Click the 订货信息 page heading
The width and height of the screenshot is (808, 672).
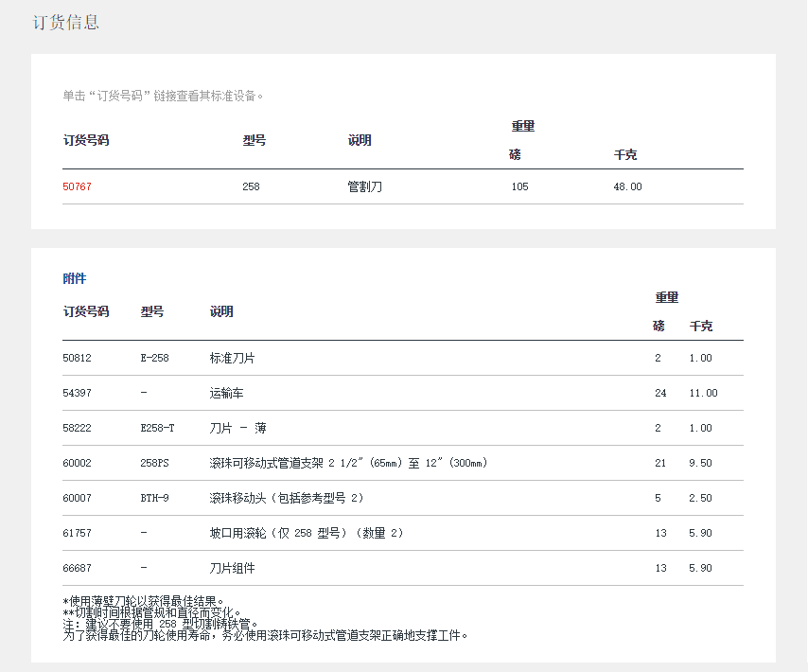[65, 22]
